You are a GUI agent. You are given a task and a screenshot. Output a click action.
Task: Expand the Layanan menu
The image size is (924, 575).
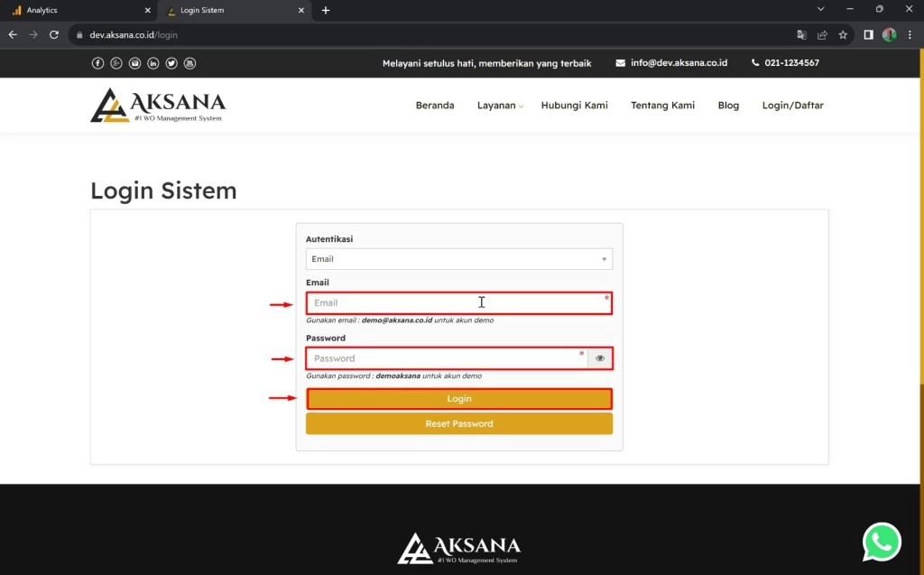tap(500, 106)
